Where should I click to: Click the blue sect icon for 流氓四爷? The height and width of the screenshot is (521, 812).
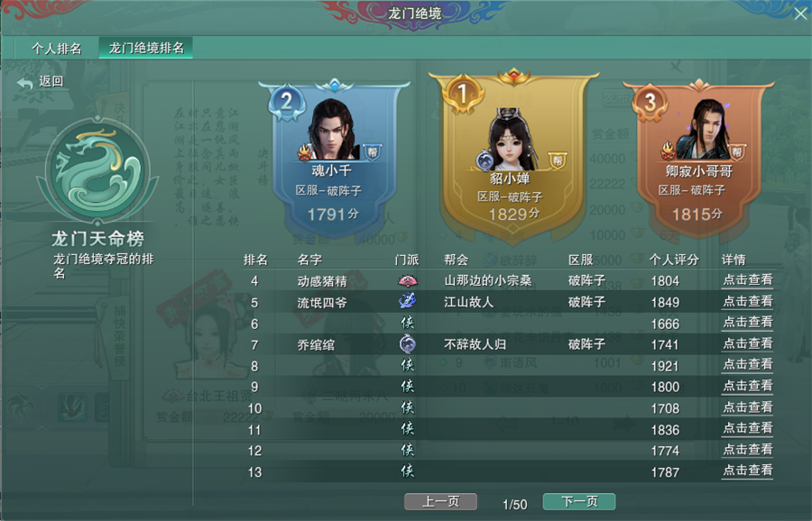click(x=408, y=301)
